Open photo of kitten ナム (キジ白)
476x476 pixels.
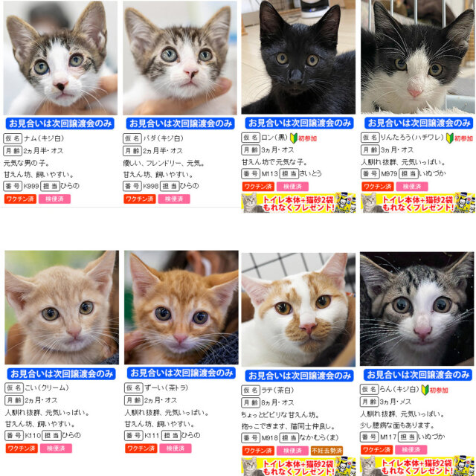pyautogui.click(x=60, y=58)
